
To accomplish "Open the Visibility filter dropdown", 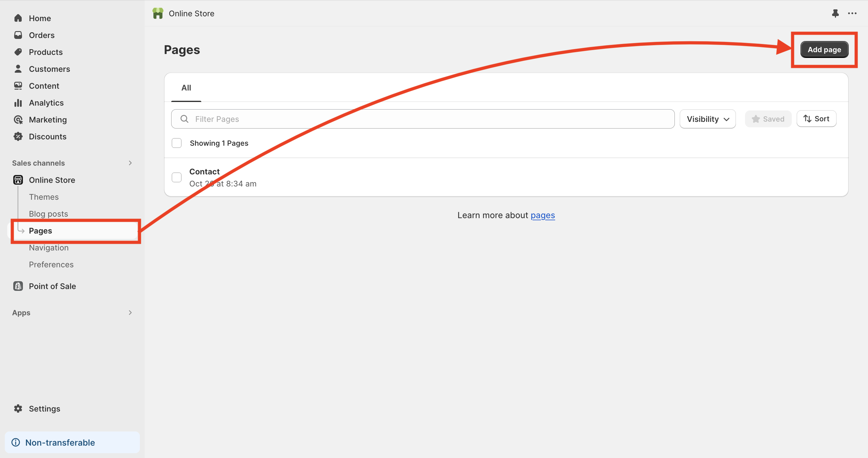I will pyautogui.click(x=707, y=119).
